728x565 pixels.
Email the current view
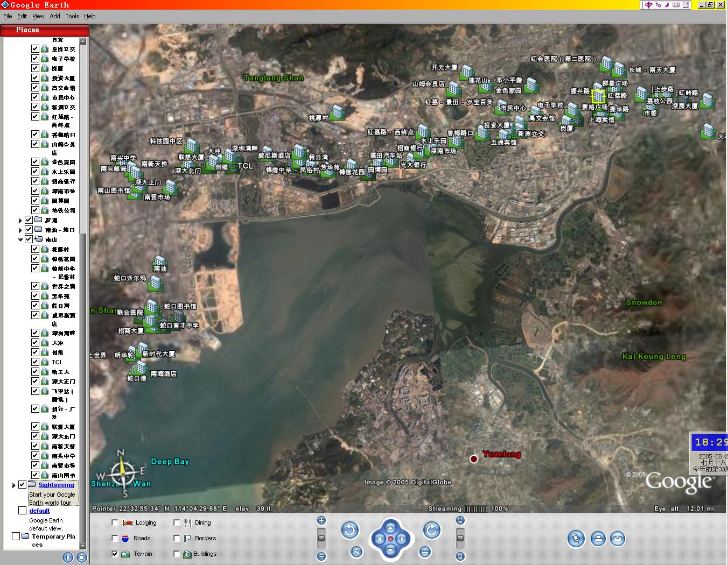point(618,539)
